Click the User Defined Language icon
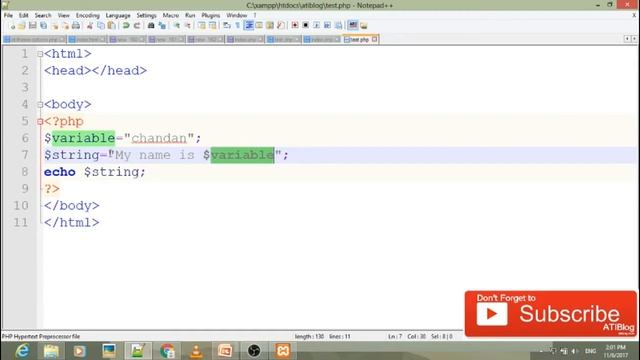 click(x=259, y=25)
